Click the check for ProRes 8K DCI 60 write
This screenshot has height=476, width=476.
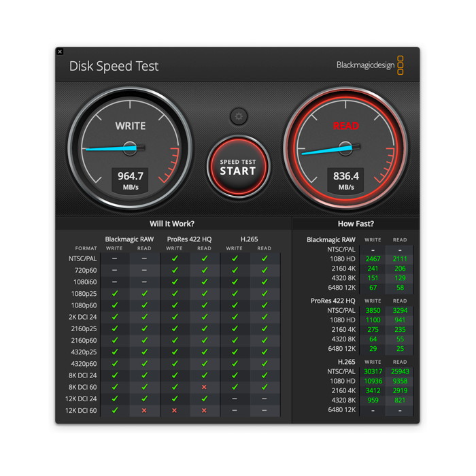[175, 387]
